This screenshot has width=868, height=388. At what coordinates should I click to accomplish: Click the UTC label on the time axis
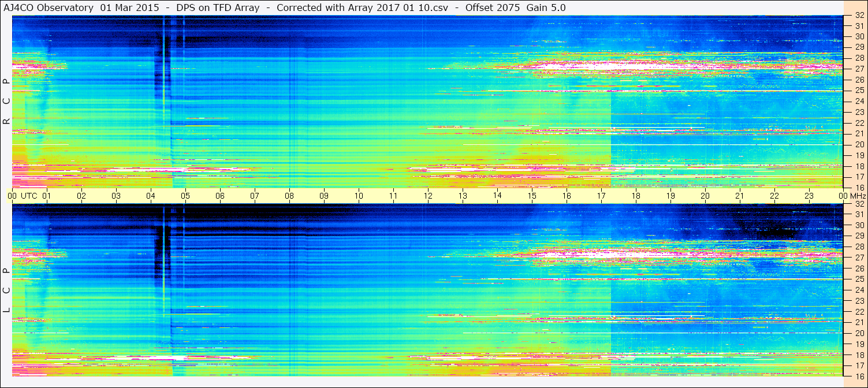tap(29, 196)
